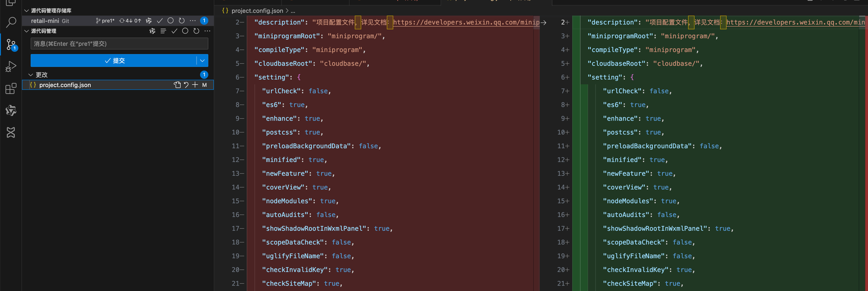
Task: Click the commit message input field
Action: 119,44
